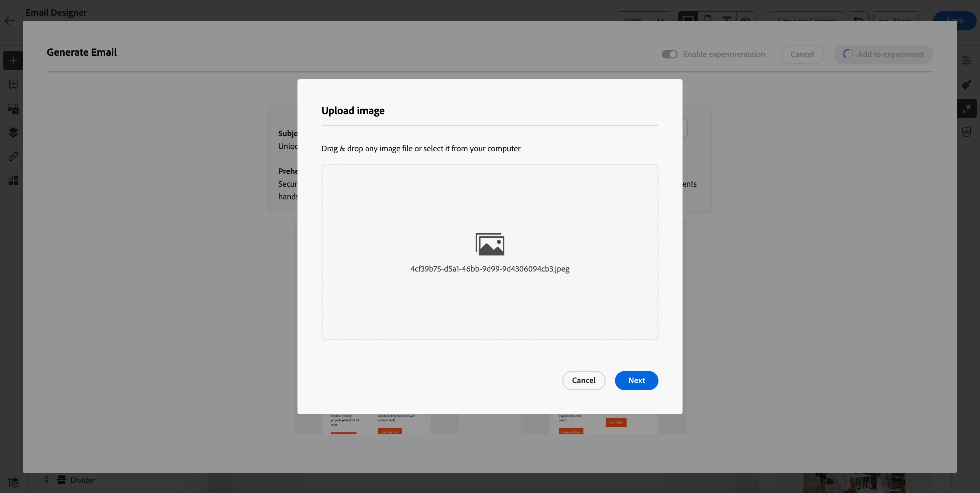Click the drag handle dots beside Divider
The image size is (980, 493).
46,479
